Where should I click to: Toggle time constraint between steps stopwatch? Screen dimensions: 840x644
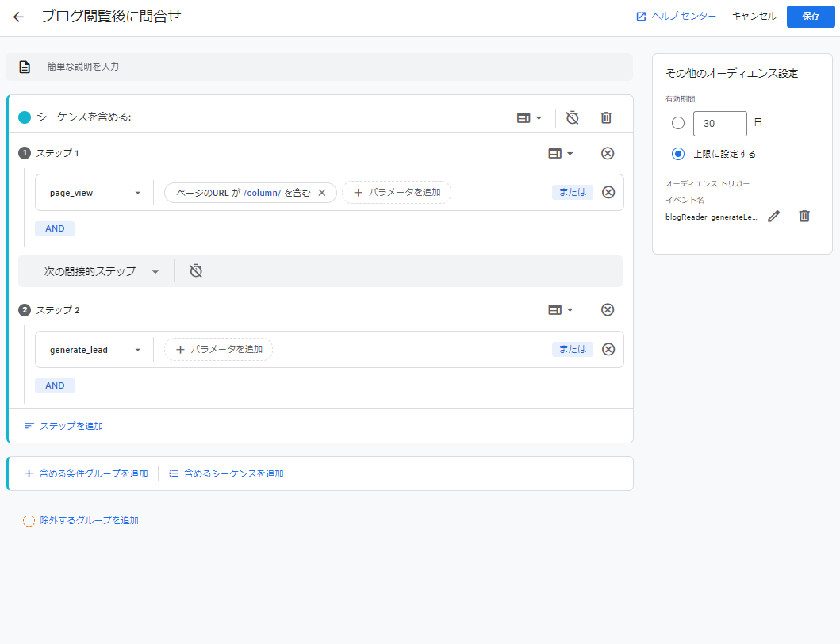[196, 271]
